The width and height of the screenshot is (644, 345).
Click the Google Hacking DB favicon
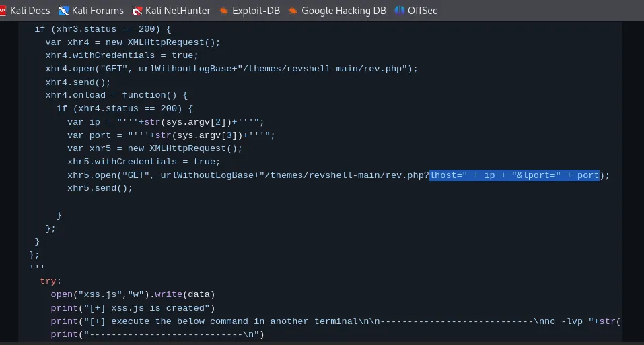coord(293,11)
